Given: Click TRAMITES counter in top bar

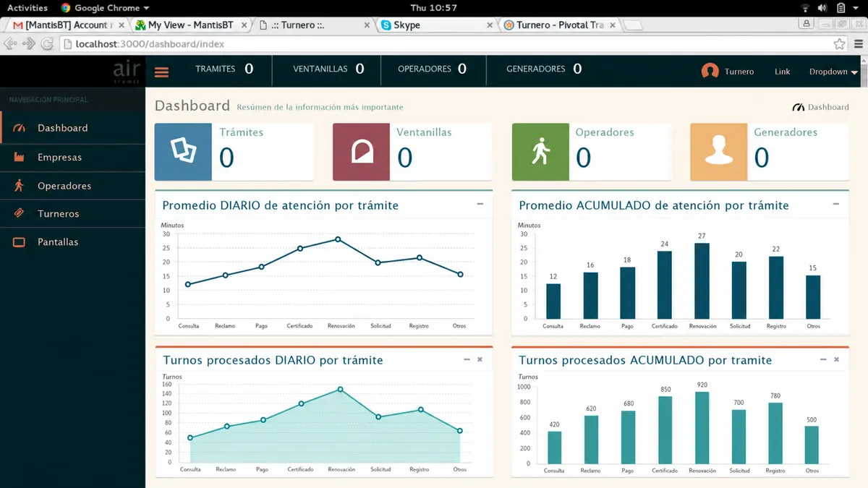Looking at the screenshot, I should (224, 69).
